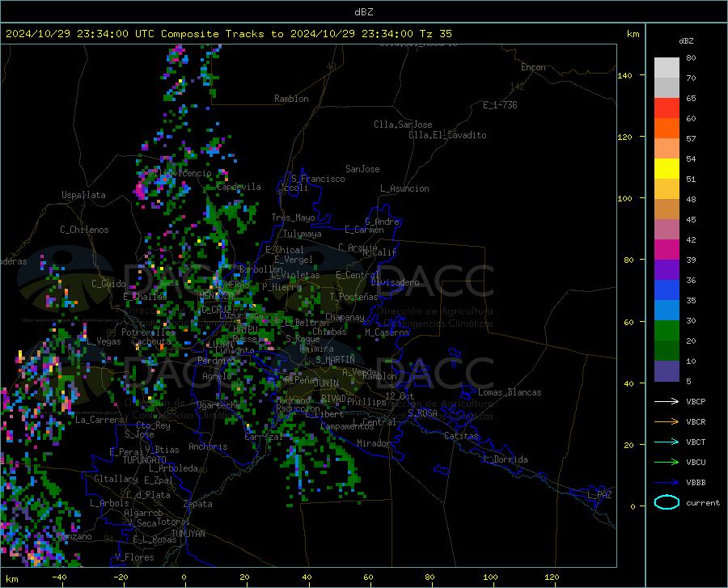Click the SanJose label north of L_Asuncion
This screenshot has width=728, height=588.
[x=362, y=169]
